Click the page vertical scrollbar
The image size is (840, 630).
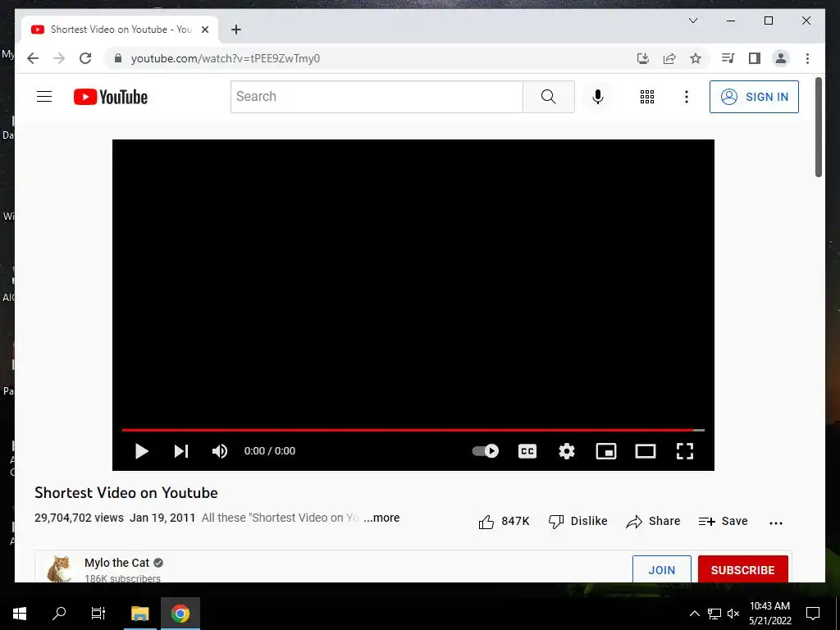818,127
